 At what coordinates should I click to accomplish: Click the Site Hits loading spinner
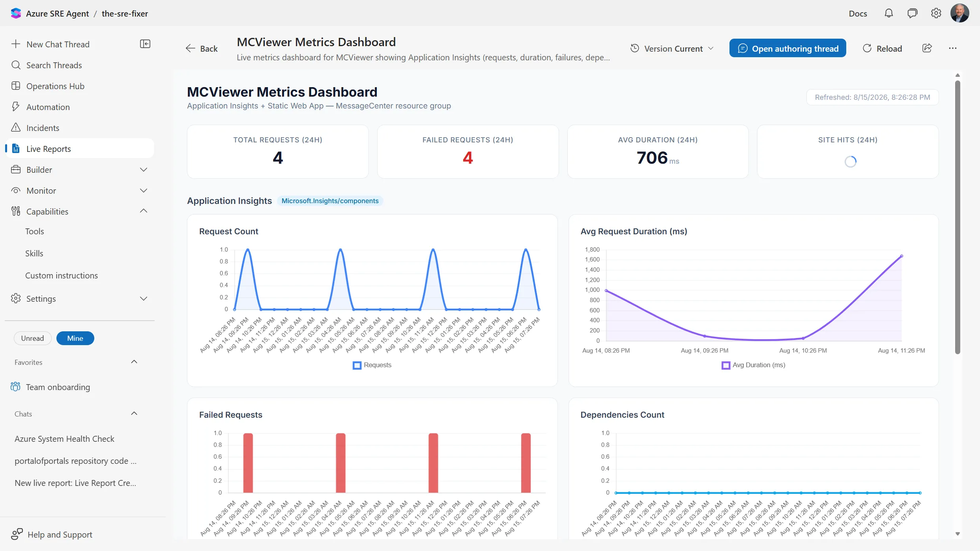point(851,161)
